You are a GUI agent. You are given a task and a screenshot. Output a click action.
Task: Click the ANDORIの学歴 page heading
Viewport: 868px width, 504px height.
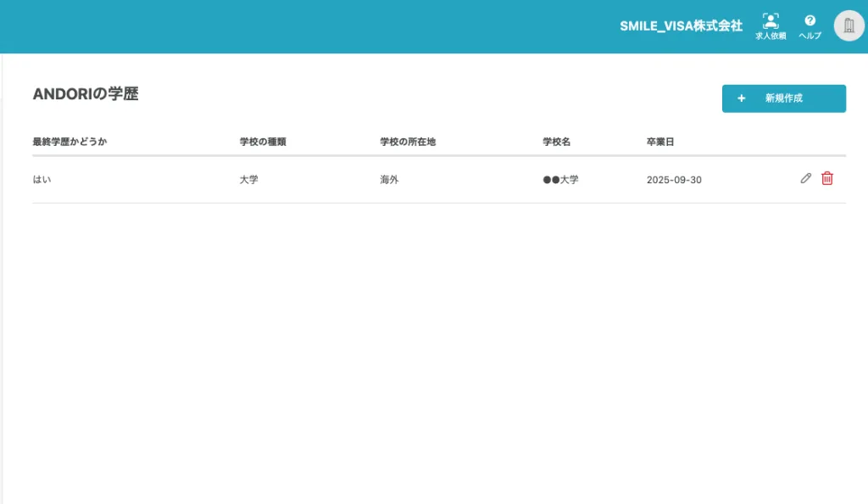tap(85, 94)
